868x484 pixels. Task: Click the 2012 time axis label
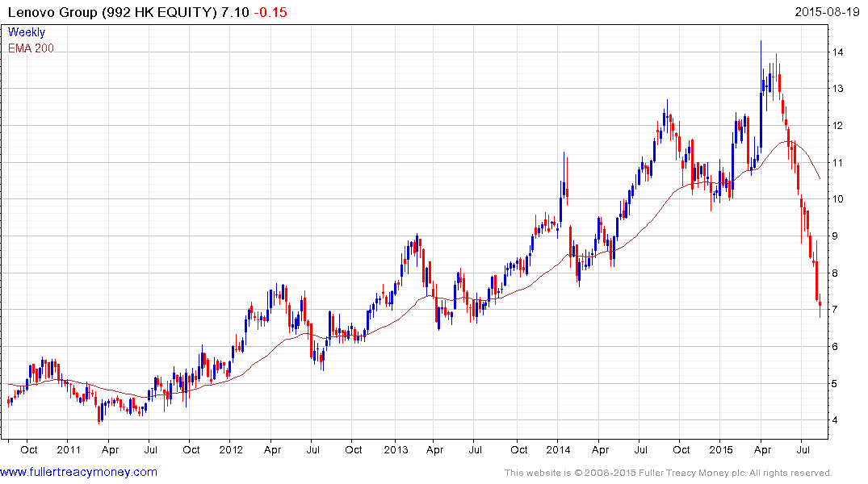(231, 449)
